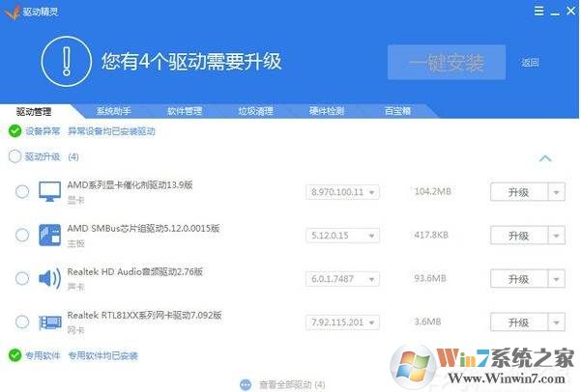Click the SMBus motherboard chipset icon
The width and height of the screenshot is (581, 392).
49,235
